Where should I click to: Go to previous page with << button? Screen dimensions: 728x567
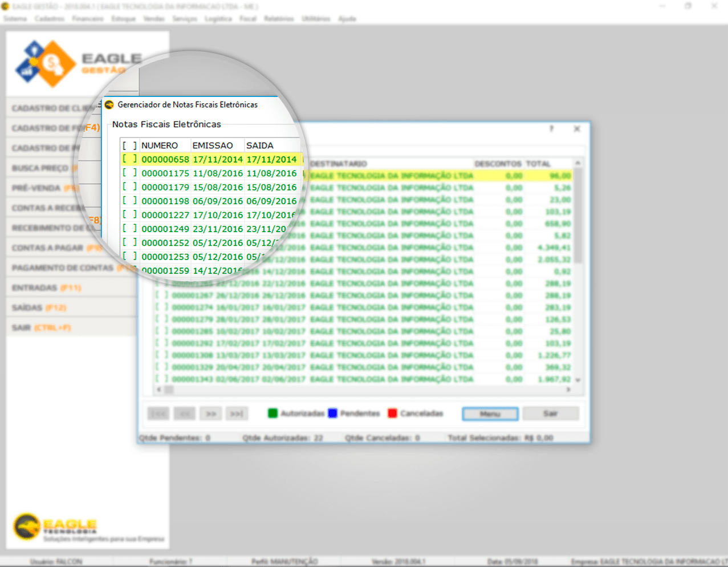coord(185,414)
